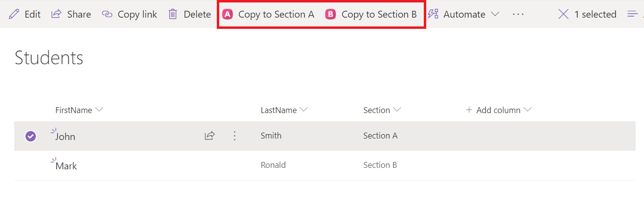This screenshot has height=207, width=644.
Task: Click the Copy to Section A button
Action: pos(268,14)
